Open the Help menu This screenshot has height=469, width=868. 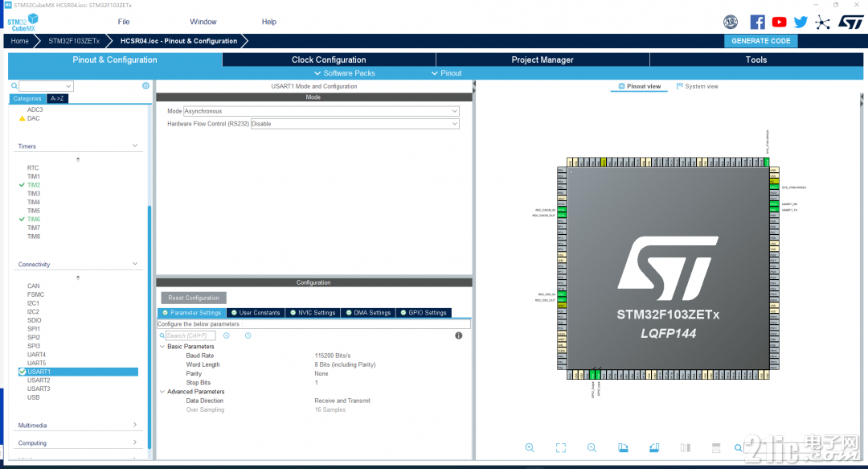point(269,22)
